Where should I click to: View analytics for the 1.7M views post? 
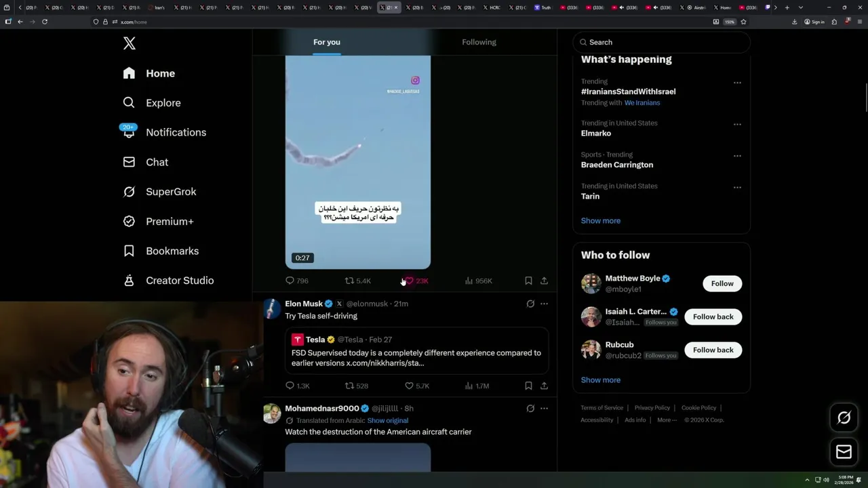(x=477, y=386)
